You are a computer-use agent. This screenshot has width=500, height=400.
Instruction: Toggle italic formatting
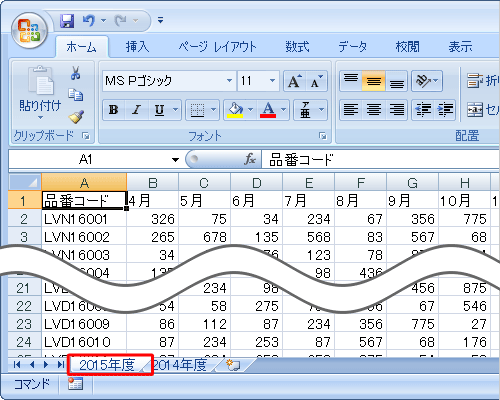(136, 110)
